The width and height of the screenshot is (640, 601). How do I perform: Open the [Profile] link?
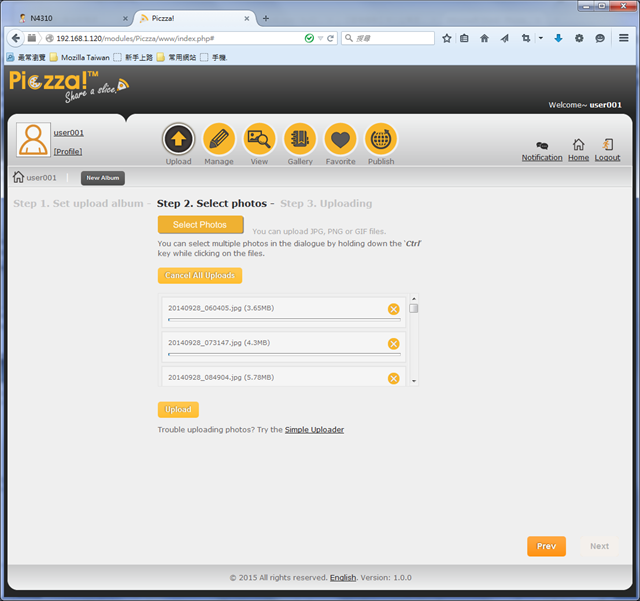[x=68, y=151]
